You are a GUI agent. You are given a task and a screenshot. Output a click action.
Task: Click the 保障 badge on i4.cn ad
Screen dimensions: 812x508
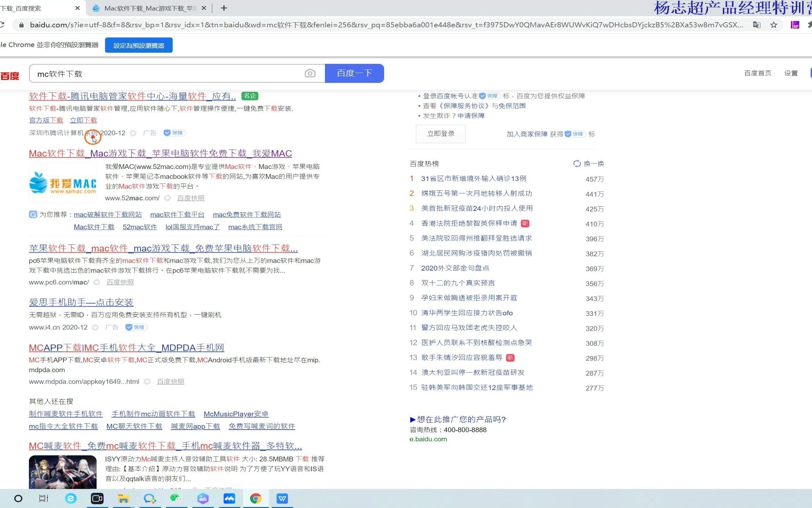click(136, 327)
